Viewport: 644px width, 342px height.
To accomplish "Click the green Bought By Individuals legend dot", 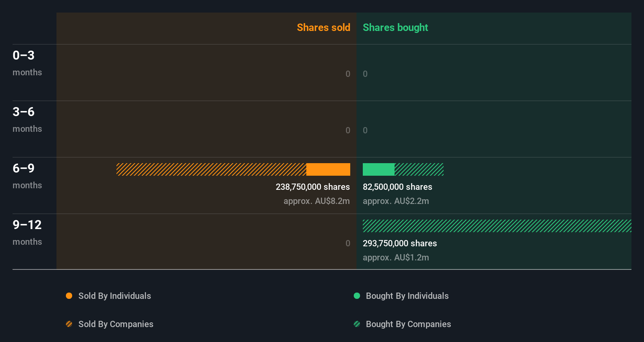I will click(x=357, y=296).
